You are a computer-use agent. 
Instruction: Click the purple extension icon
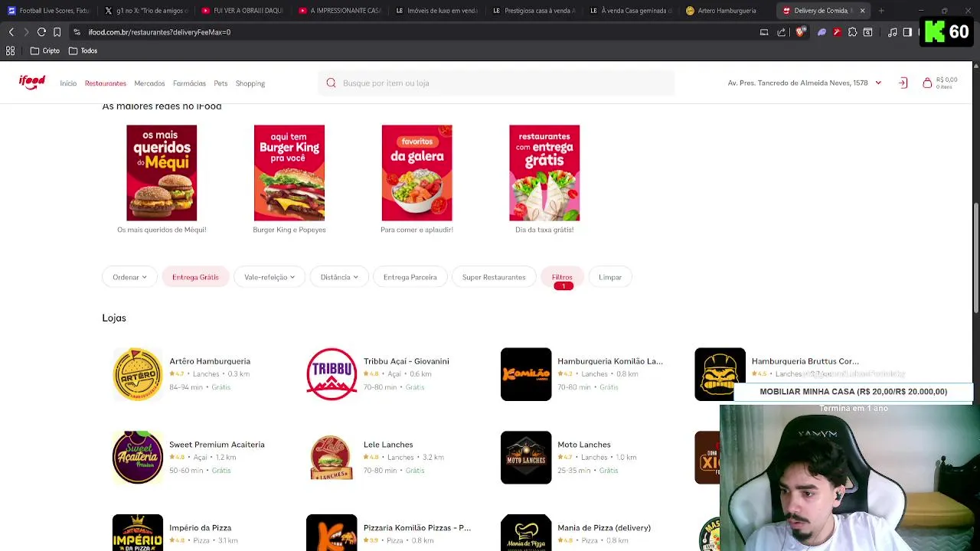822,32
